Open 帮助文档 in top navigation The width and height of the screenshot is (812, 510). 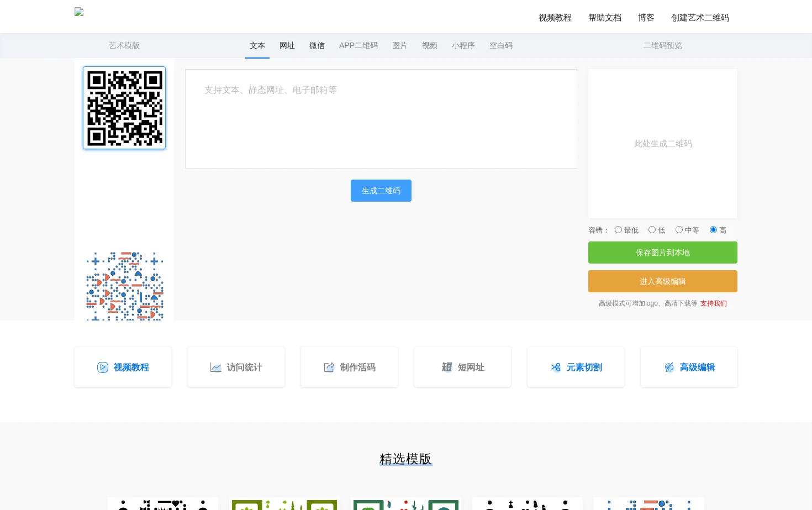[x=605, y=18]
